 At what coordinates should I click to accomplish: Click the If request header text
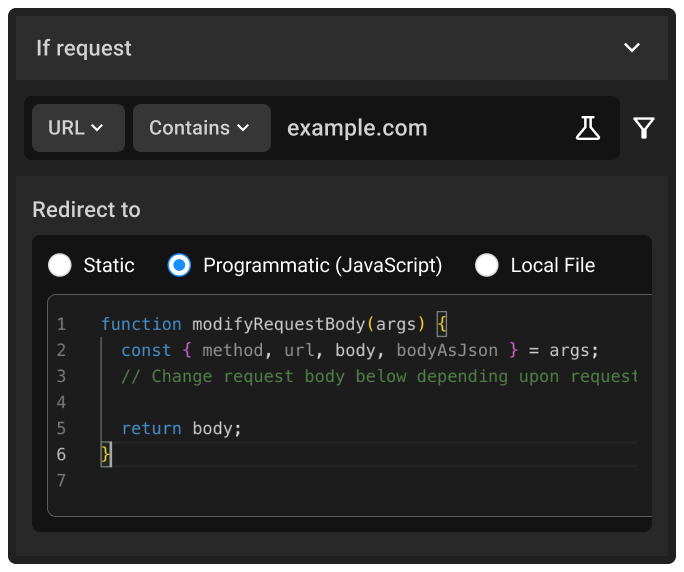pos(84,48)
